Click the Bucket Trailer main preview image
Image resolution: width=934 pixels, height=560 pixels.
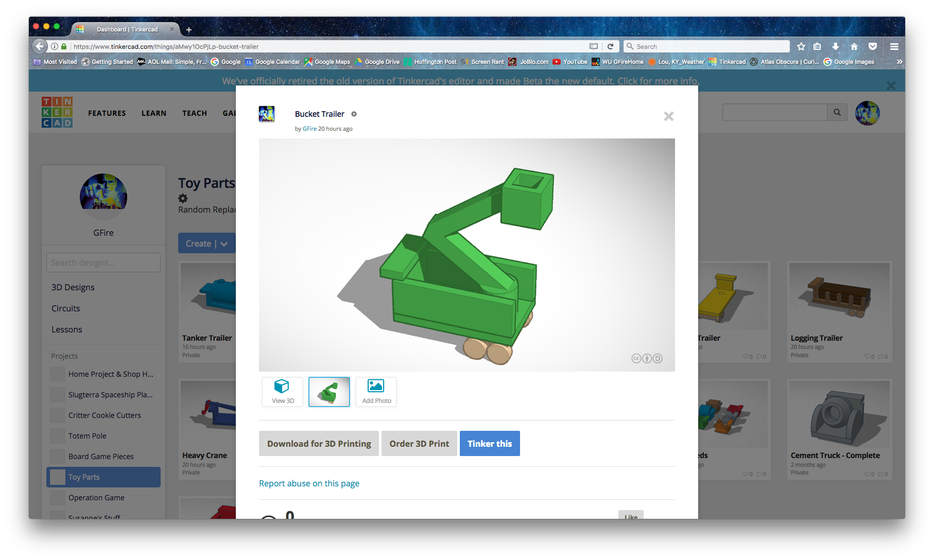tap(466, 255)
